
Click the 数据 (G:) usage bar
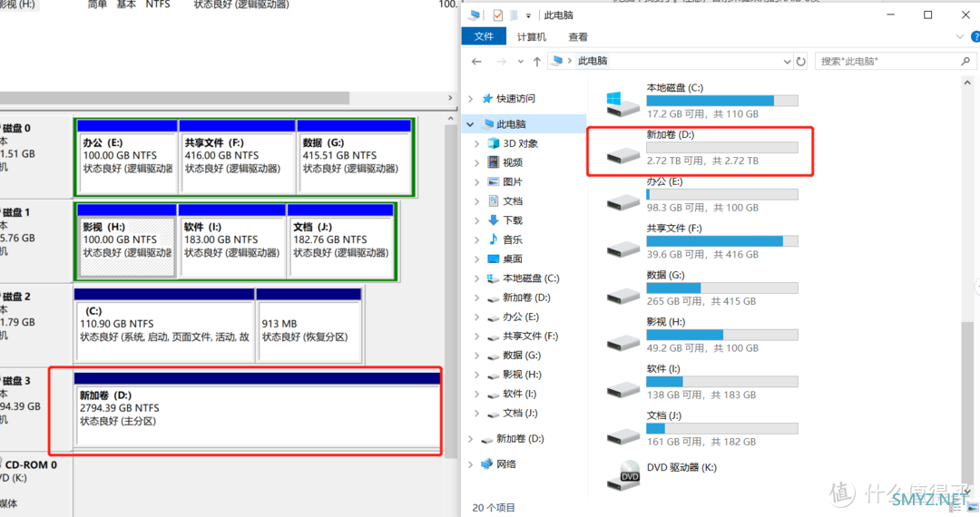click(x=722, y=288)
